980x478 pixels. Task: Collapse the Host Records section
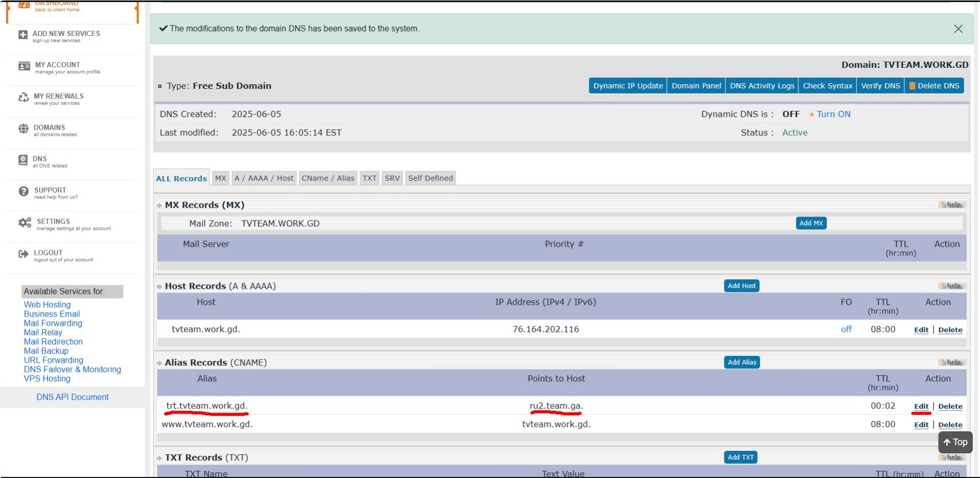[x=159, y=287]
